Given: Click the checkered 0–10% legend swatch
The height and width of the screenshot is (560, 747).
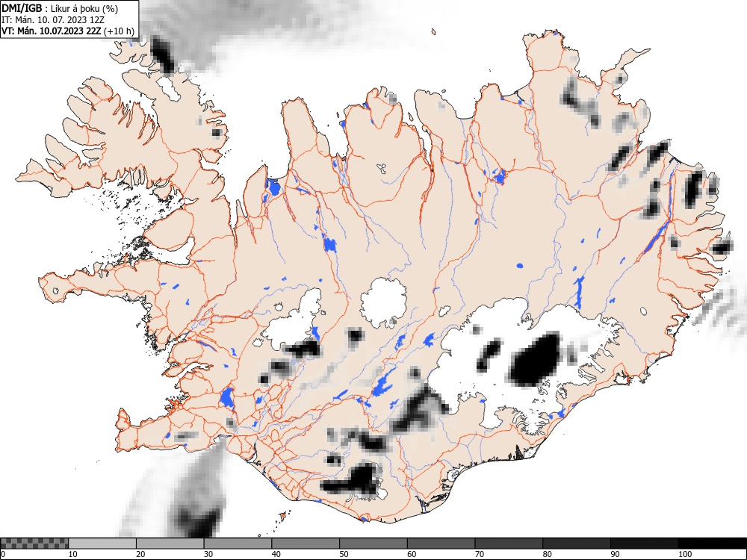Looking at the screenshot, I should click(34, 544).
